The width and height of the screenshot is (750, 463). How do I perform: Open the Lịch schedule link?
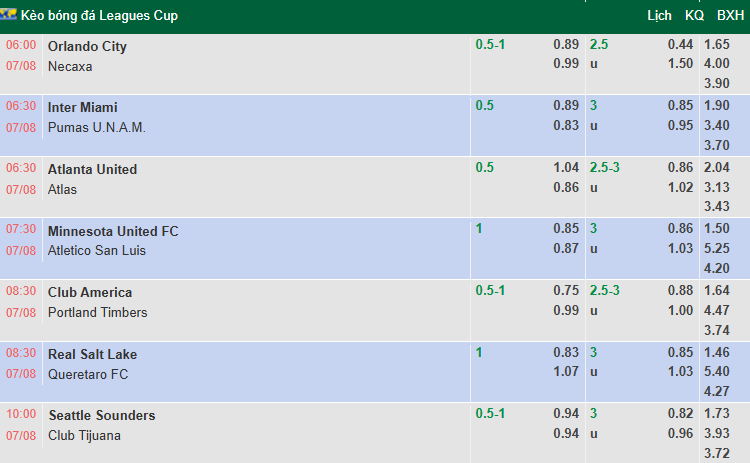[659, 16]
